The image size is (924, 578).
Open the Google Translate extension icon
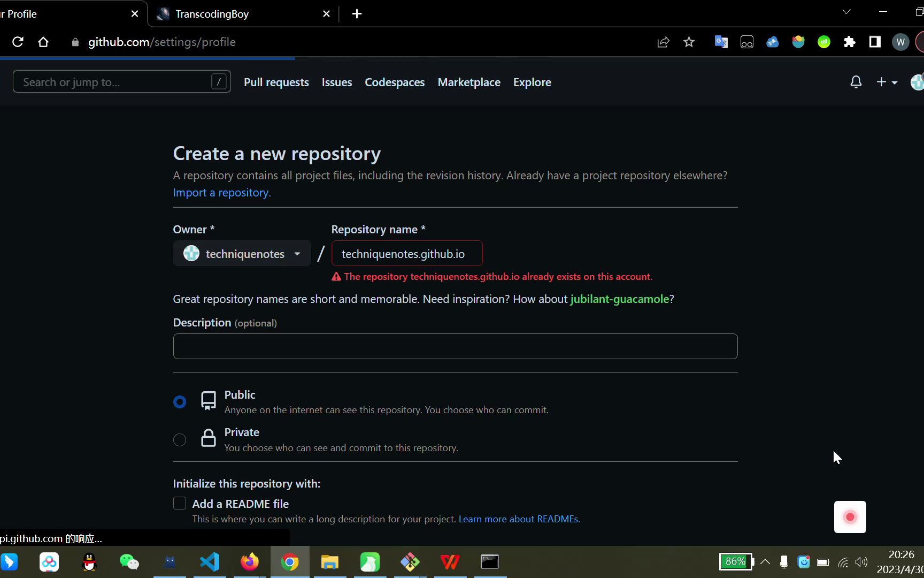[721, 42]
